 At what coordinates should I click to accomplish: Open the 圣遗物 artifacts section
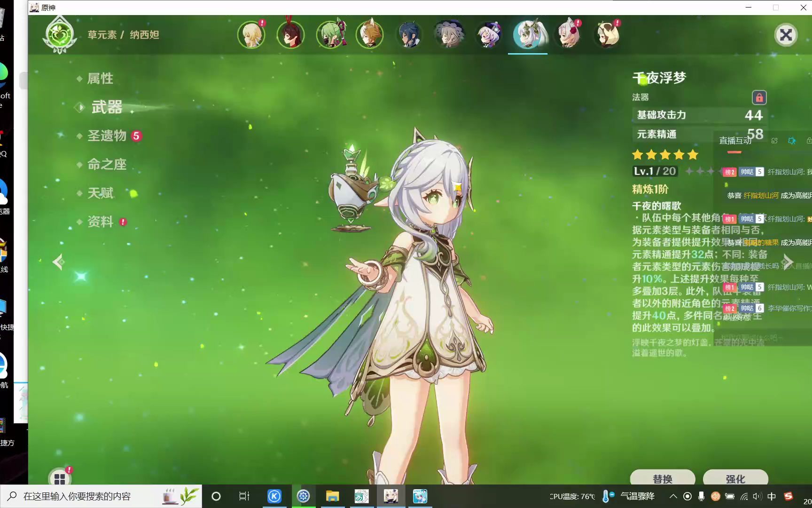107,136
